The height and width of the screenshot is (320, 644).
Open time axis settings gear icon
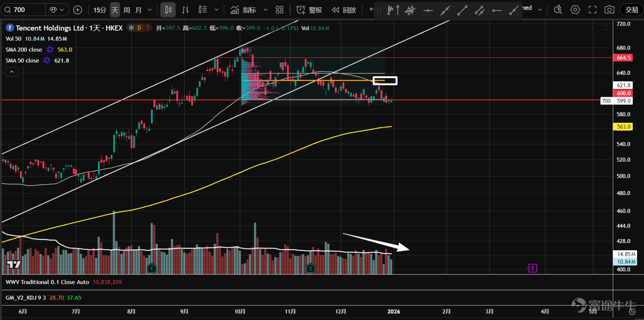[632, 312]
